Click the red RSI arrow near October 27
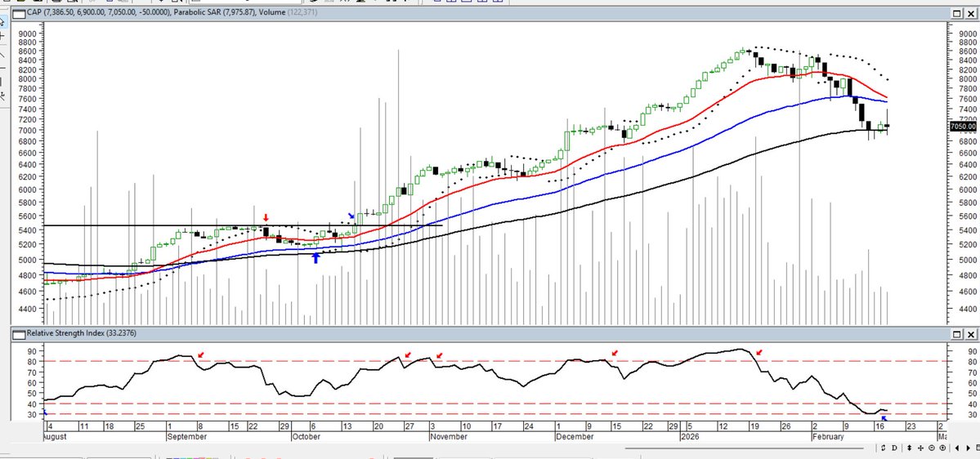 (408, 354)
